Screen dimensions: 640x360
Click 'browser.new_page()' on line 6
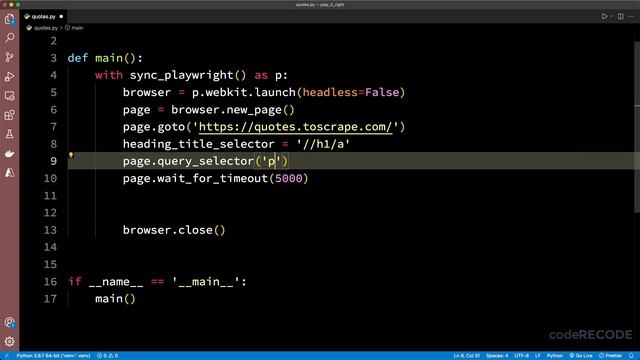233,110
